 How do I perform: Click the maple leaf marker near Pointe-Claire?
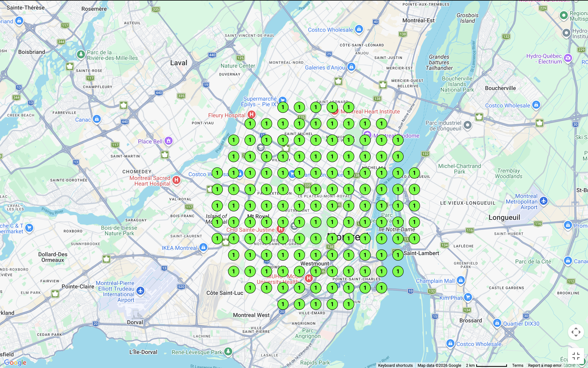click(55, 294)
